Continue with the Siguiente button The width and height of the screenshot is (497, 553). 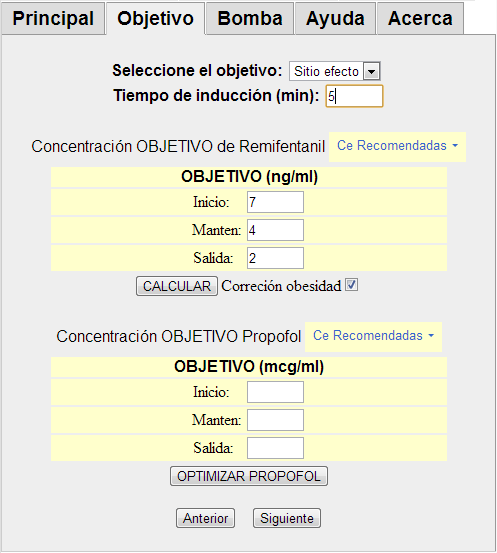point(287,518)
